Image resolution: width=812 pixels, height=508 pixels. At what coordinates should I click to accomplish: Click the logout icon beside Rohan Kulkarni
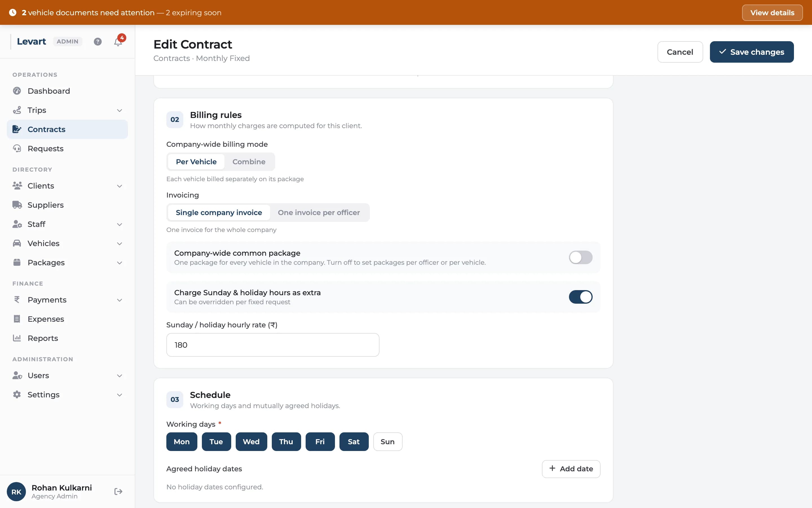(118, 492)
